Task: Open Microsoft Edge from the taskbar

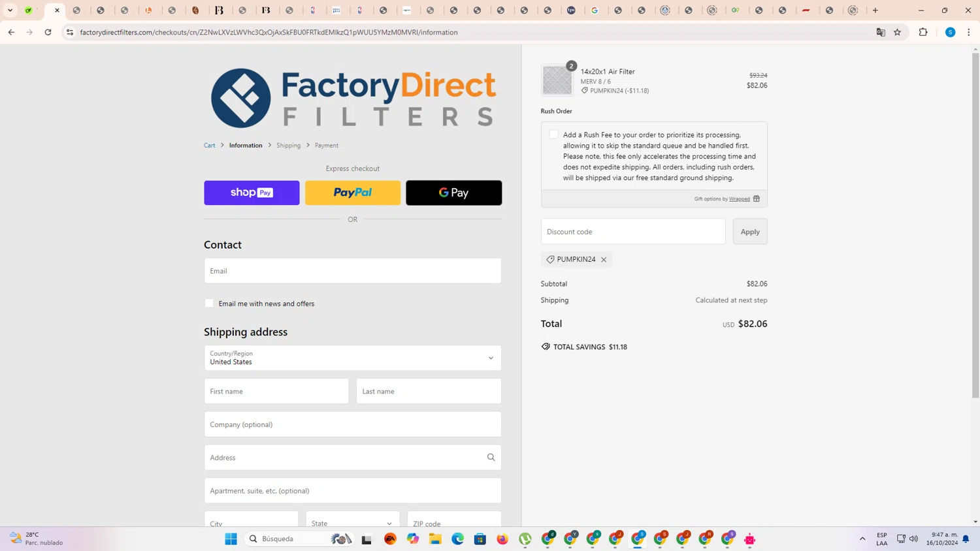Action: coord(457,539)
